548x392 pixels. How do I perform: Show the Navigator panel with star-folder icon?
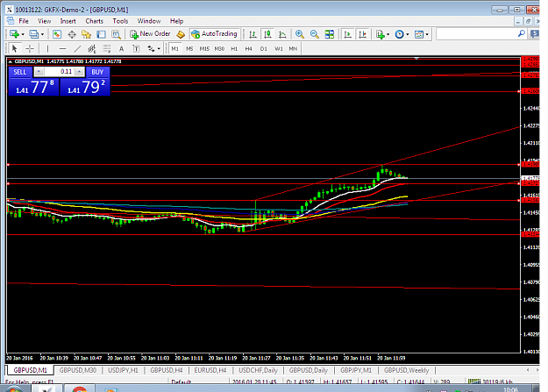pos(86,34)
